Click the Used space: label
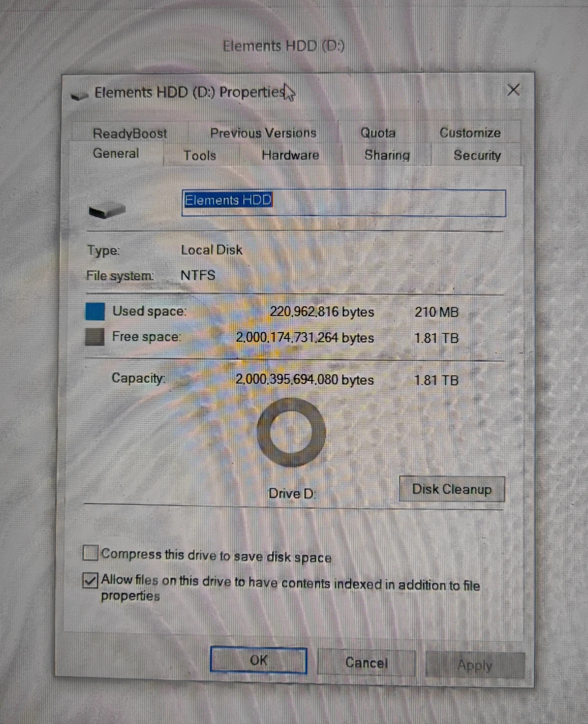 click(x=150, y=311)
